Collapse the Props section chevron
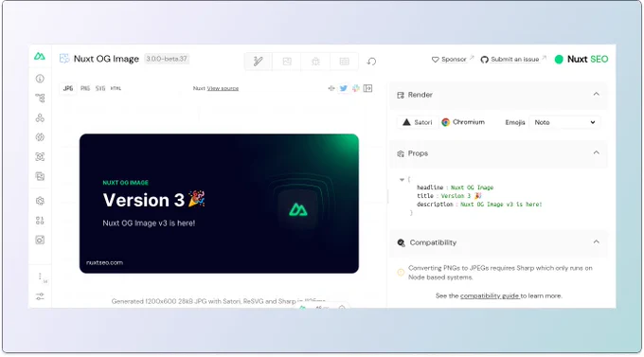 (x=597, y=152)
